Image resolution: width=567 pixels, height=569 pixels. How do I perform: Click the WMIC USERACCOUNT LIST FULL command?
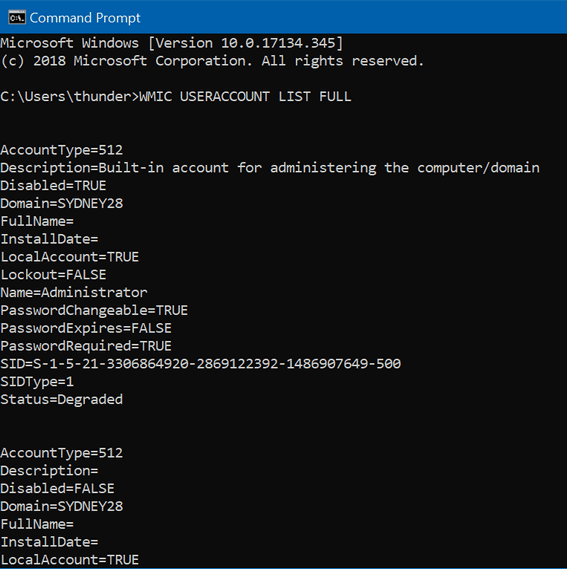pyautogui.click(x=245, y=97)
